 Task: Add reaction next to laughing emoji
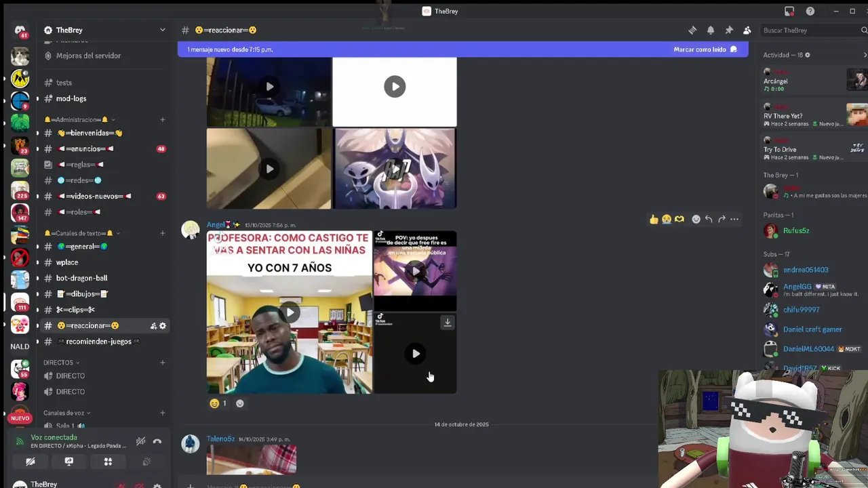(239, 403)
